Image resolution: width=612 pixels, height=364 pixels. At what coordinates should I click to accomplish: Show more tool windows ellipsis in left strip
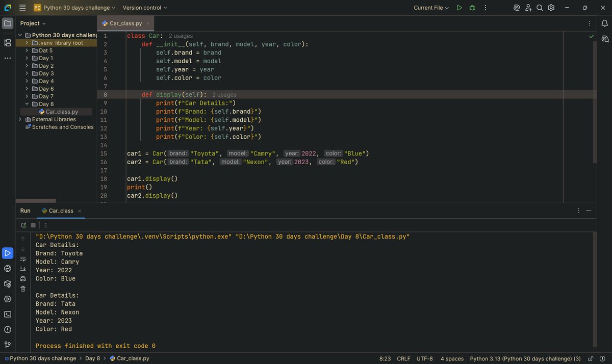[x=8, y=58]
